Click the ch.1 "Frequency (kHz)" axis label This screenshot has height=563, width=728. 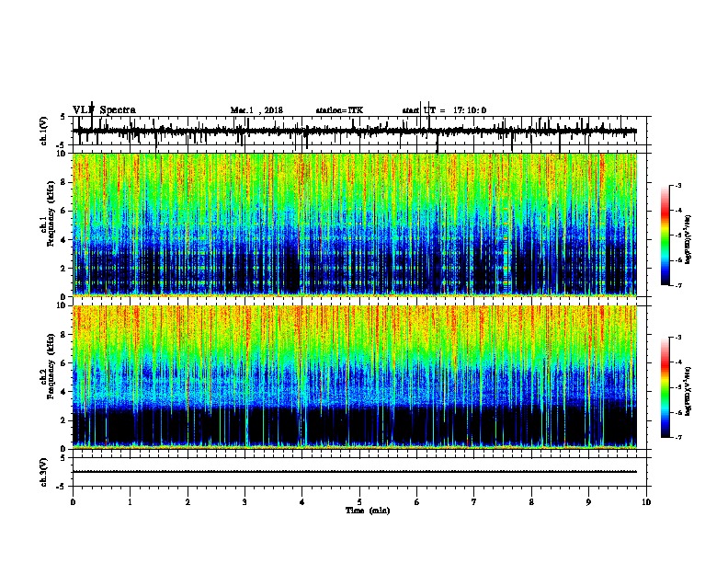coord(51,215)
